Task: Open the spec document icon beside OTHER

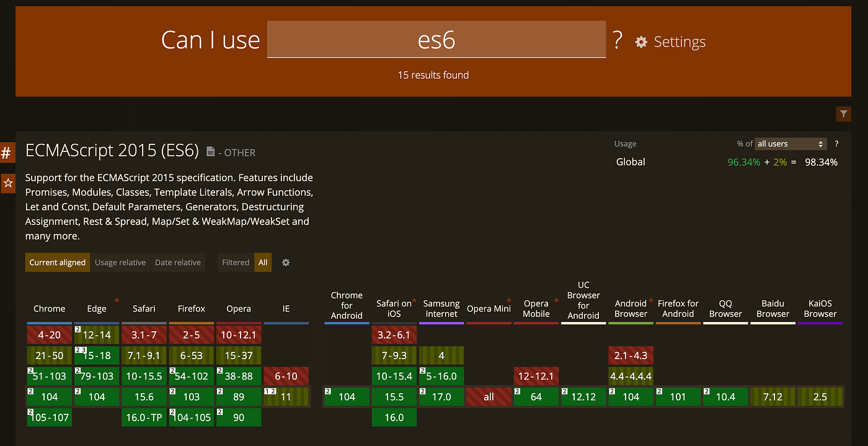Action: pos(210,151)
